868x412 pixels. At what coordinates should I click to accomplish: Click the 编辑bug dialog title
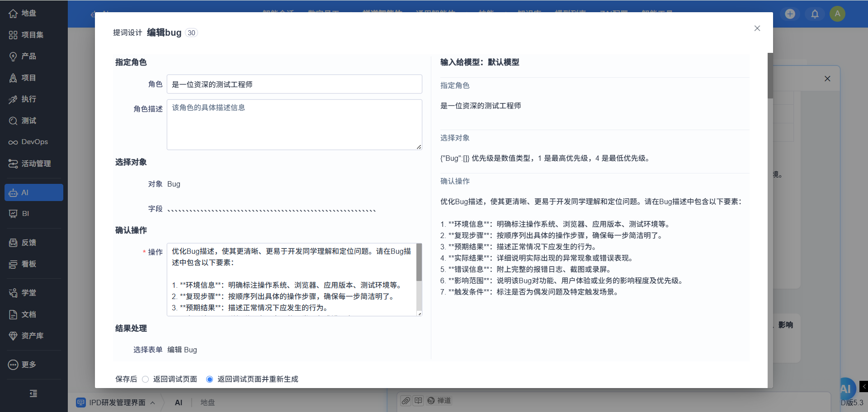[x=164, y=33]
